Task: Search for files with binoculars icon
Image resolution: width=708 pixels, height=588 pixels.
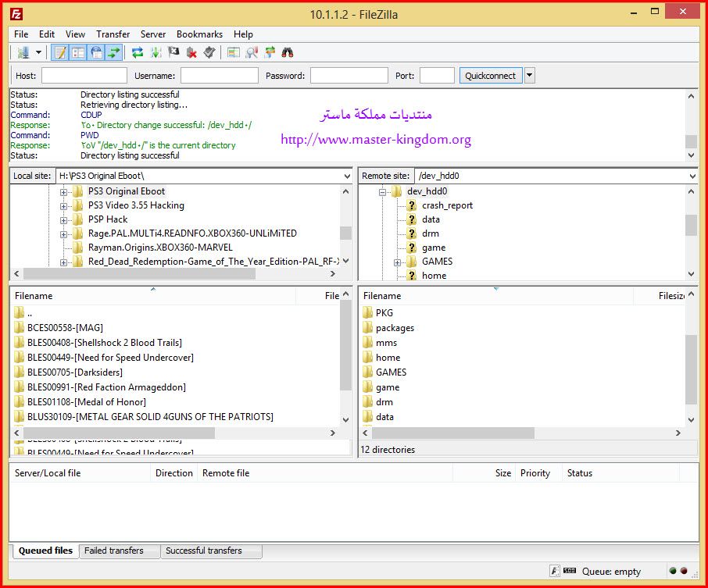Action: [288, 53]
